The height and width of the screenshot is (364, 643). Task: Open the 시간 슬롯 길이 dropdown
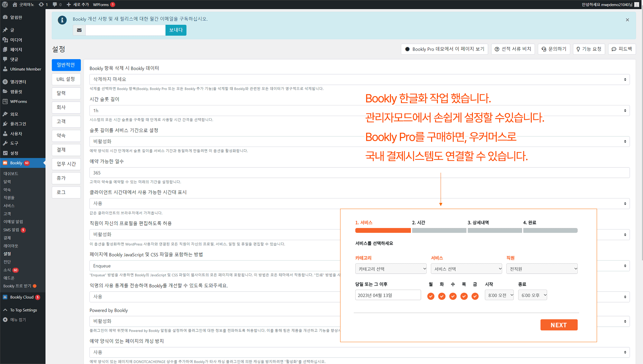pos(359,111)
